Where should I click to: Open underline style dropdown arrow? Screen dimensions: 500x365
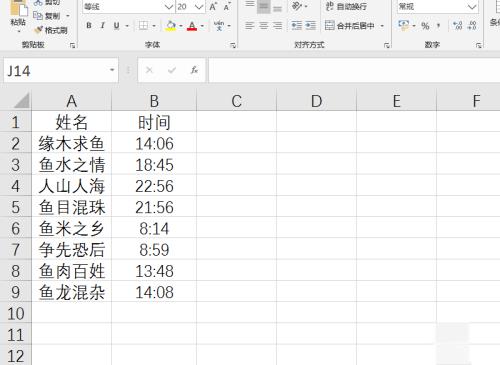pyautogui.click(x=127, y=26)
